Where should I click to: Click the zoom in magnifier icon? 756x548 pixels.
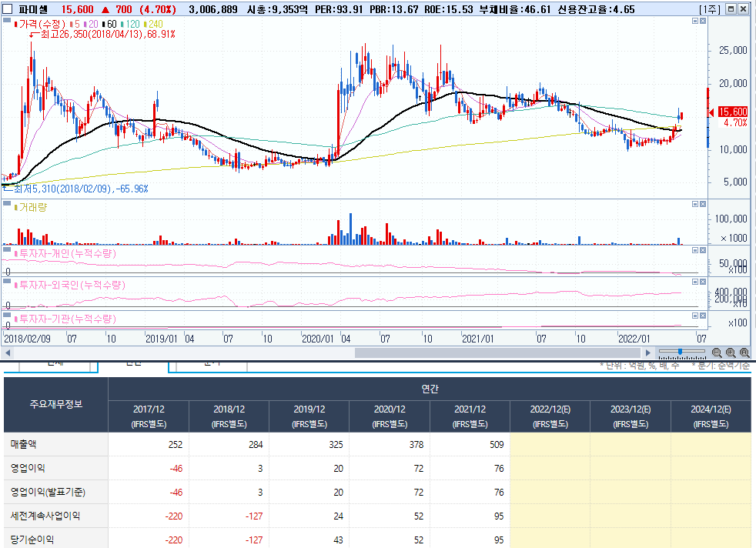point(731,353)
